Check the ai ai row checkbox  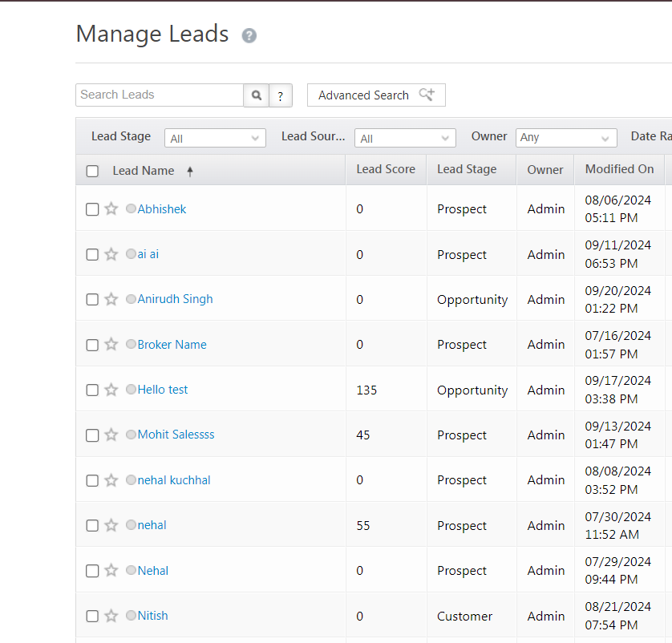pos(92,254)
